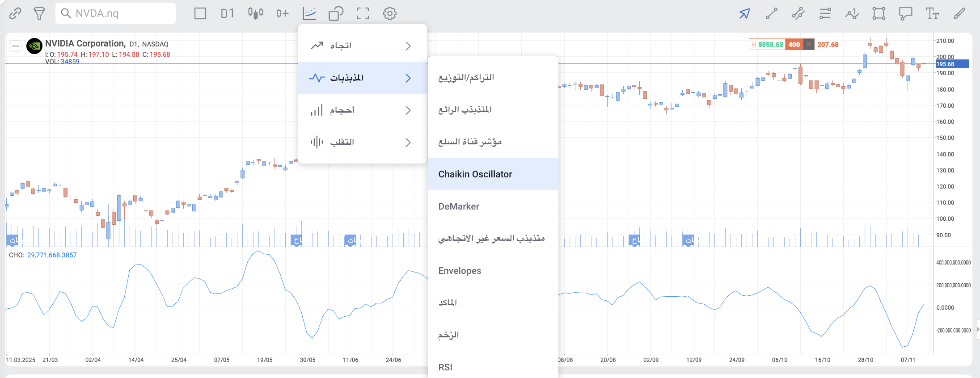Open the filter funnel icon
The height and width of the screenshot is (378, 980).
(x=39, y=13)
